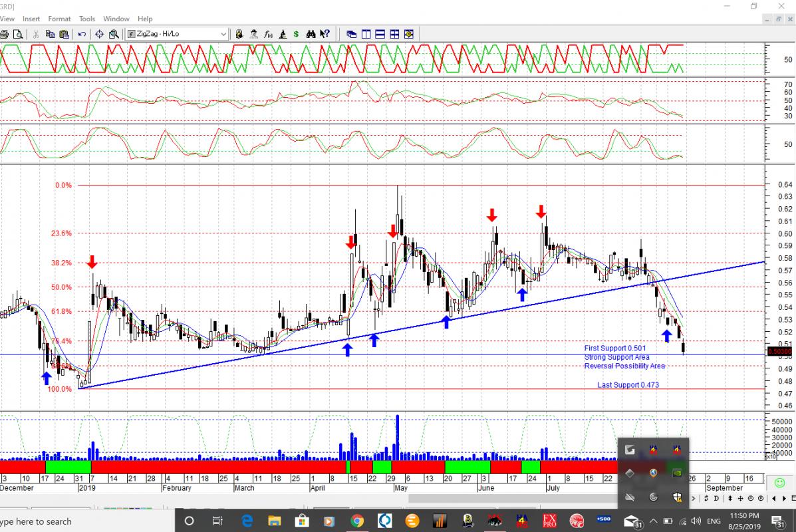796x532 pixels.
Task: Click the 0.5030 current price tag
Action: pos(780,351)
